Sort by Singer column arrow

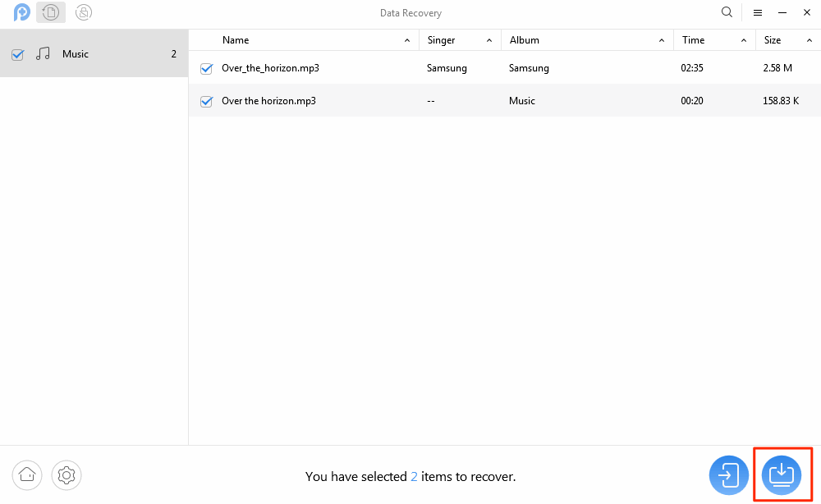tap(489, 40)
